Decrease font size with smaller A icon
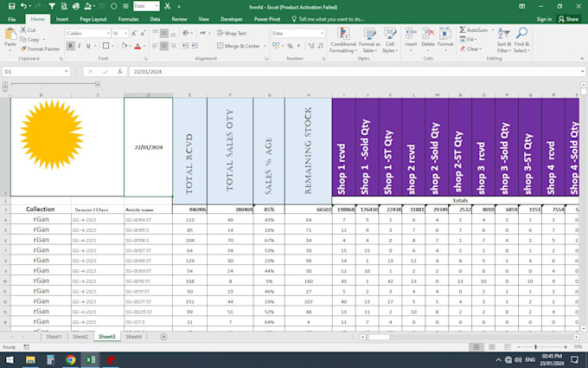The height and width of the screenshot is (368, 588). point(143,34)
